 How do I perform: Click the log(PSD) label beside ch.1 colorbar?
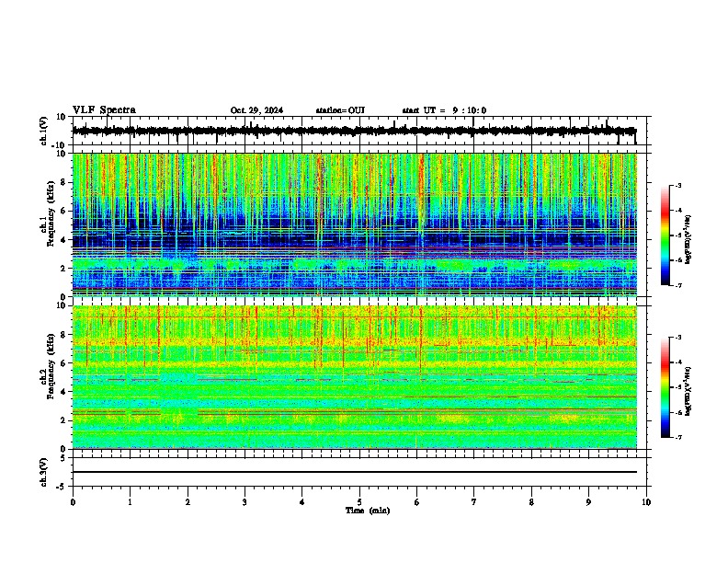coord(688,239)
